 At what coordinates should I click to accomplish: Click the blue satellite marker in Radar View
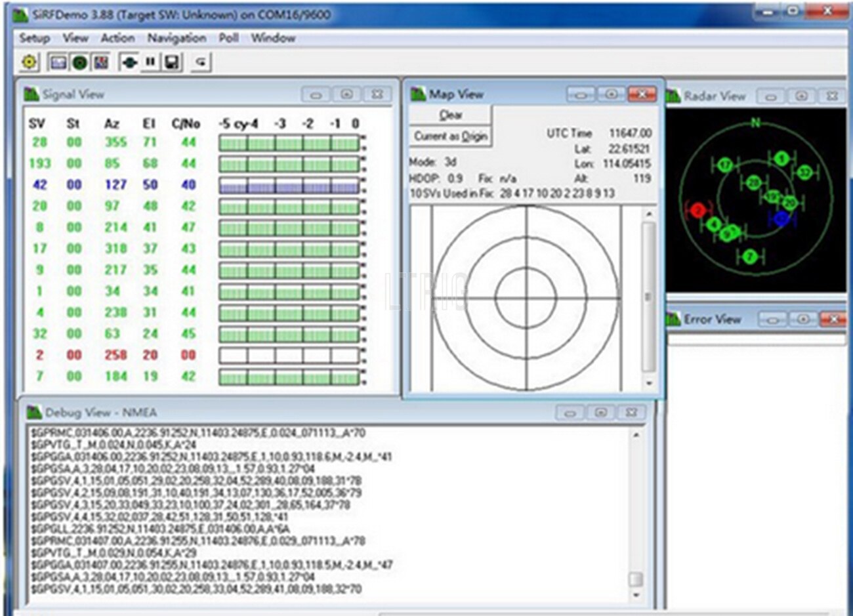pyautogui.click(x=781, y=218)
